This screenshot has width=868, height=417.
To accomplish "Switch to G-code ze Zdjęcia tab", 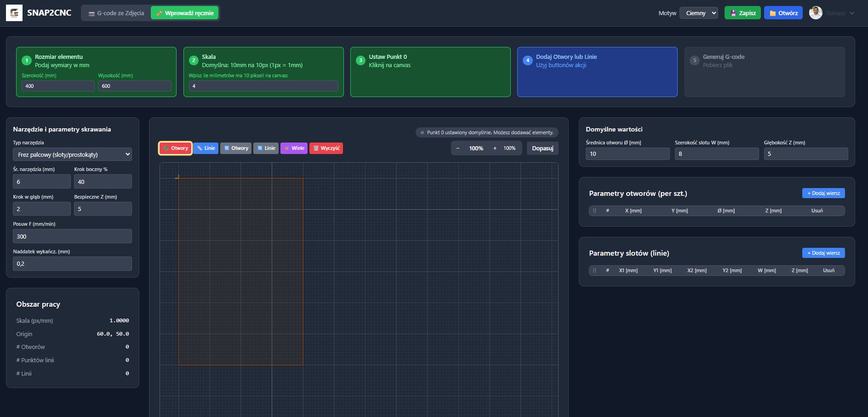I will [x=116, y=13].
